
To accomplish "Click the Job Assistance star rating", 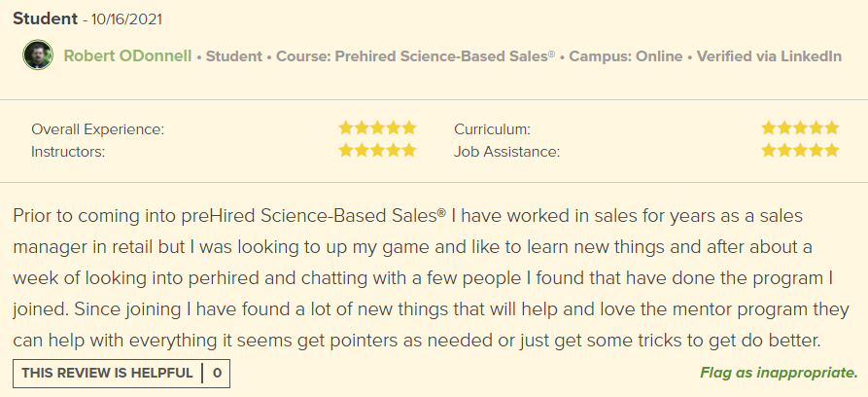I will point(799,151).
